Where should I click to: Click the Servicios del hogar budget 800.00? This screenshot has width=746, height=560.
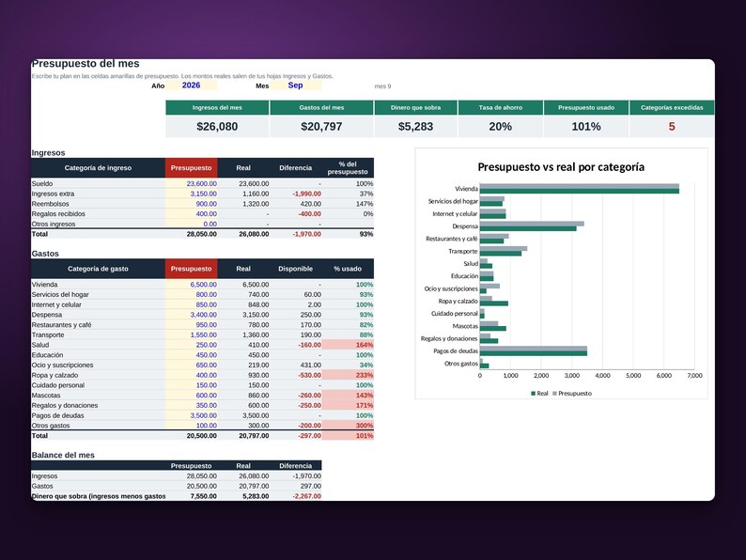point(192,294)
